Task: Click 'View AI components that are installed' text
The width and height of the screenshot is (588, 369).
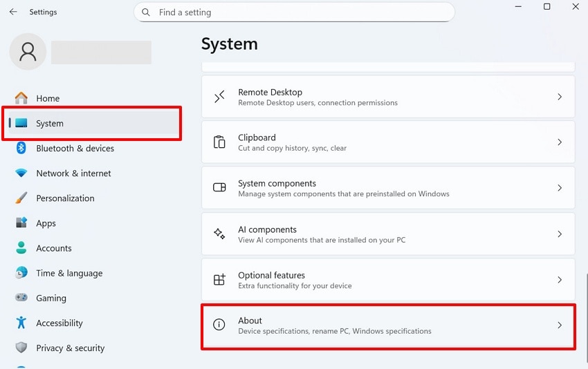Action: click(322, 240)
